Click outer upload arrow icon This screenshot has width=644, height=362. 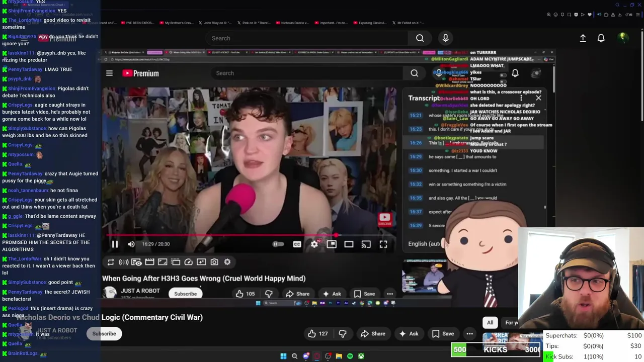[x=583, y=38]
